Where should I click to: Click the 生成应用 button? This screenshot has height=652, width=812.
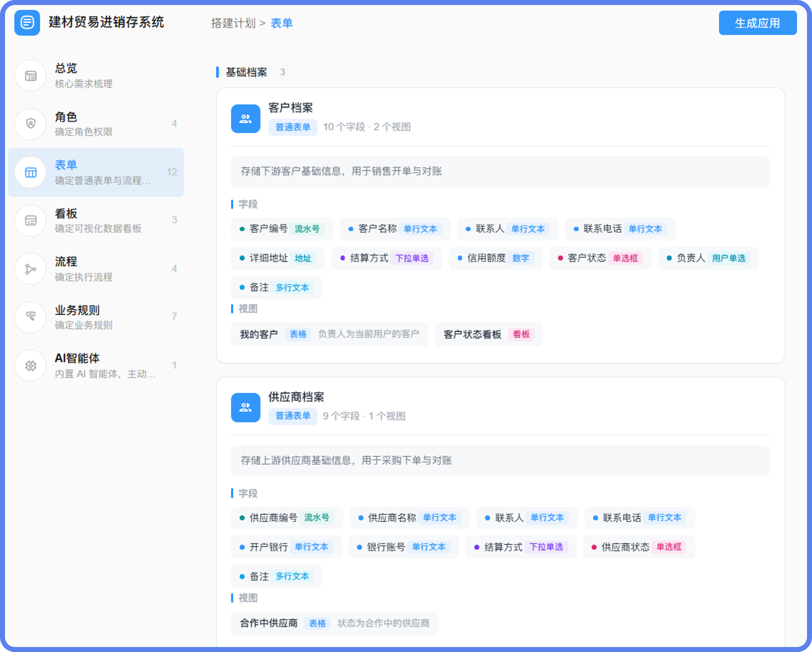click(757, 23)
